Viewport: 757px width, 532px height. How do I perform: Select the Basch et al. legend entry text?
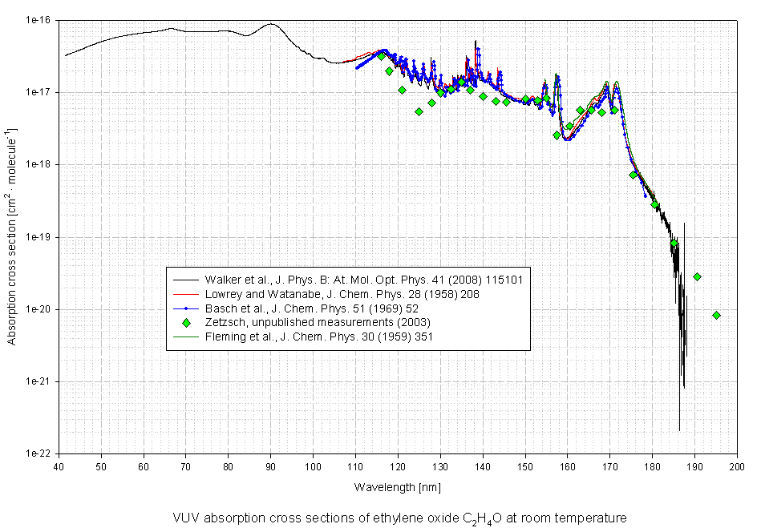pos(299,308)
